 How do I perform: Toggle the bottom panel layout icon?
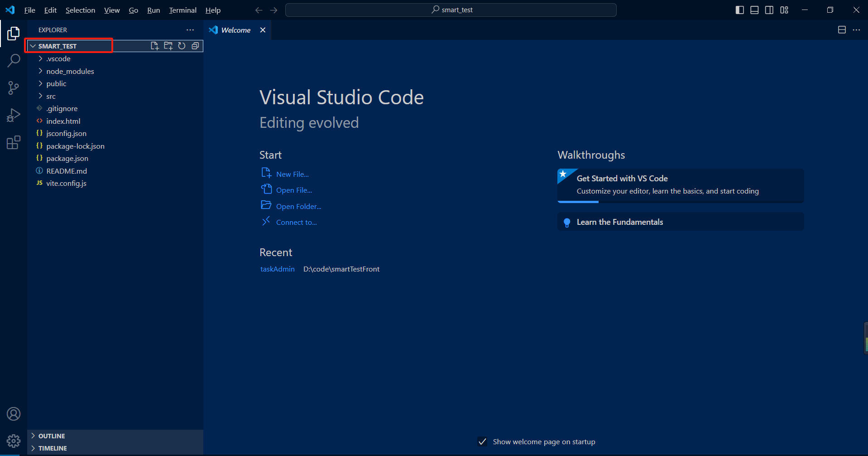click(754, 10)
